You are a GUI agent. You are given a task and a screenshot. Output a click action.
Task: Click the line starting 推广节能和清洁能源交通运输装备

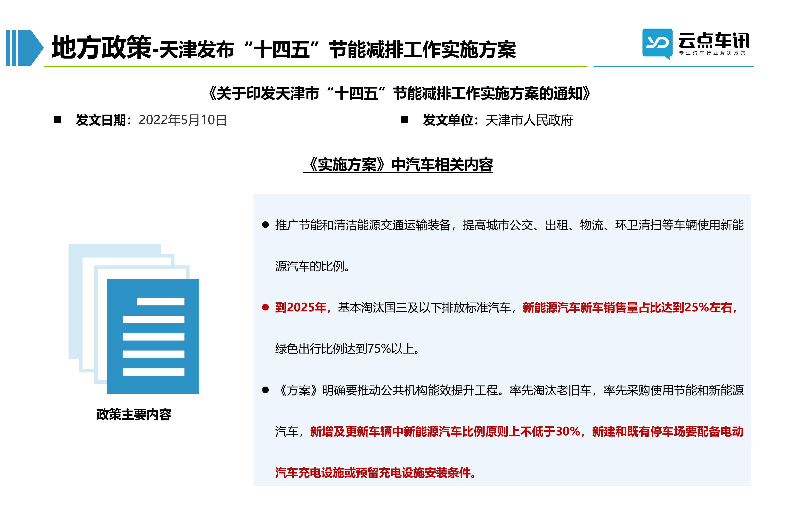[x=509, y=225]
